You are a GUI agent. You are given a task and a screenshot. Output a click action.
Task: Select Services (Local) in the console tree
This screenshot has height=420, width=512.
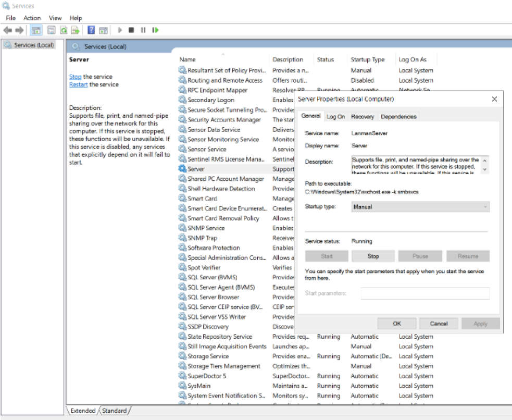33,45
